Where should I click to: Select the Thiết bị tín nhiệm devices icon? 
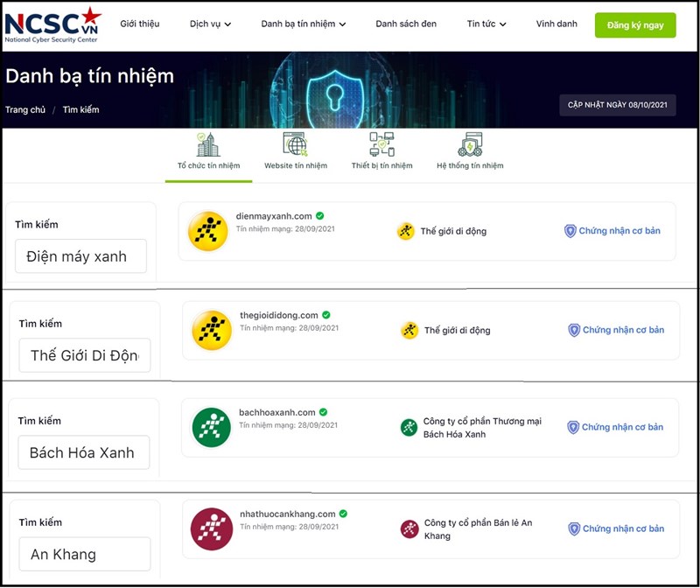coord(382,144)
